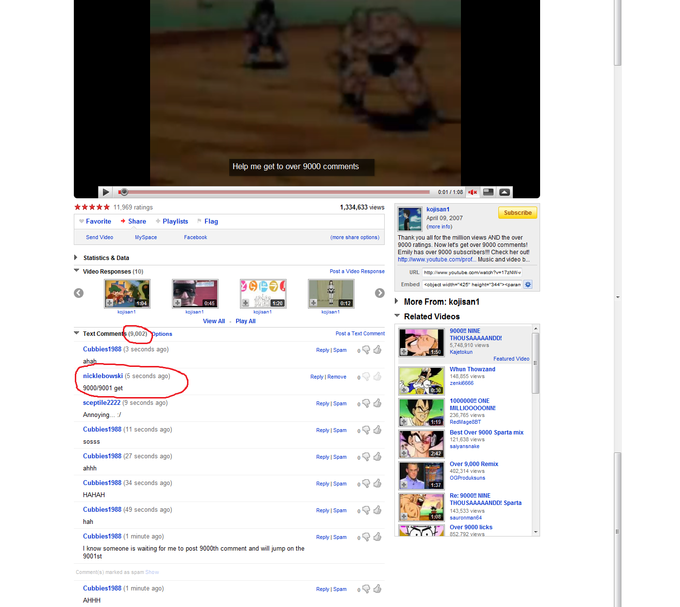Thumbs up the 'ahah' comment

[377, 349]
